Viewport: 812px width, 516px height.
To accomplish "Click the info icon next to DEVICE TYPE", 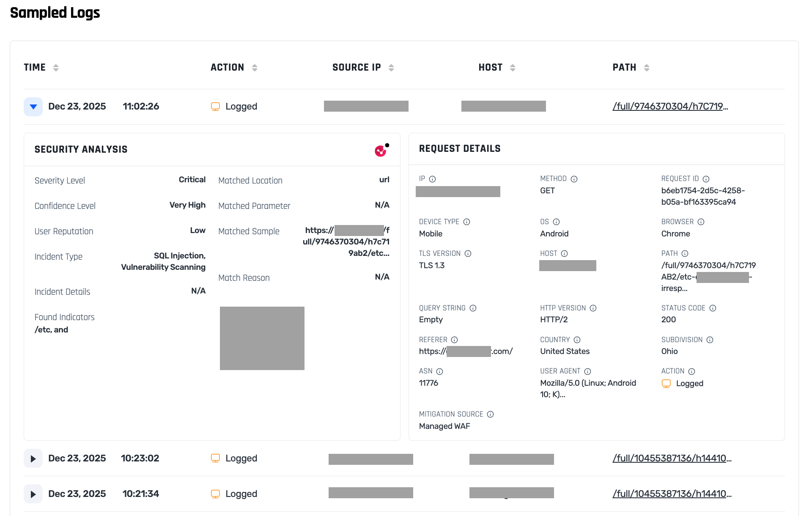I will [467, 222].
